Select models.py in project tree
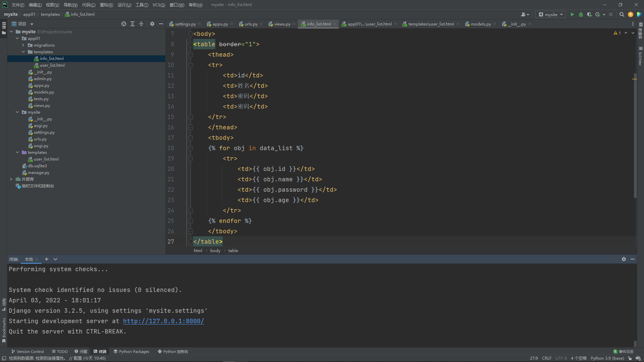The image size is (644, 362). tap(44, 92)
